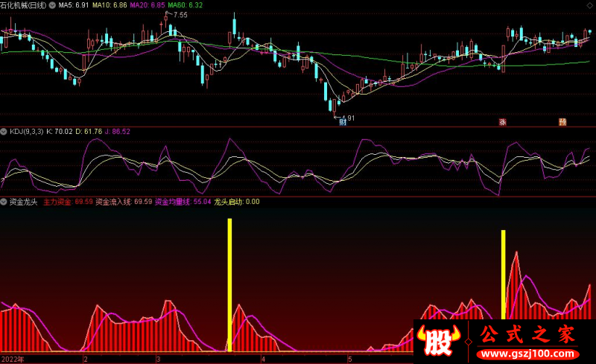The height and width of the screenshot is (364, 596).
Task: Select the MA5 indicator label
Action: pos(73,5)
